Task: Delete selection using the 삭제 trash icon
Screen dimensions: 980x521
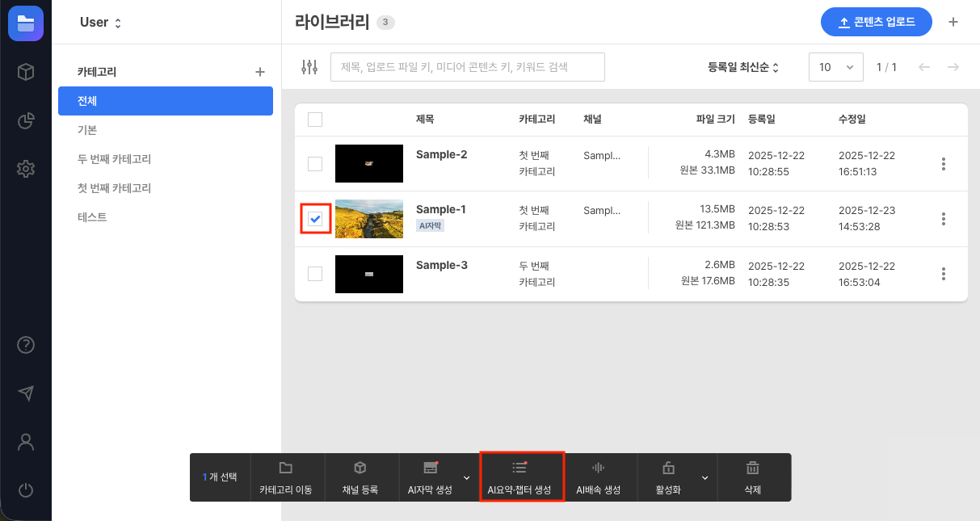Action: (x=752, y=477)
